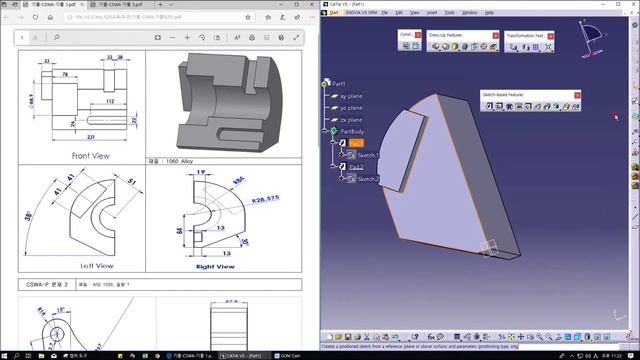
Task: Click the Formula f(x) icon
Action: pos(431,337)
